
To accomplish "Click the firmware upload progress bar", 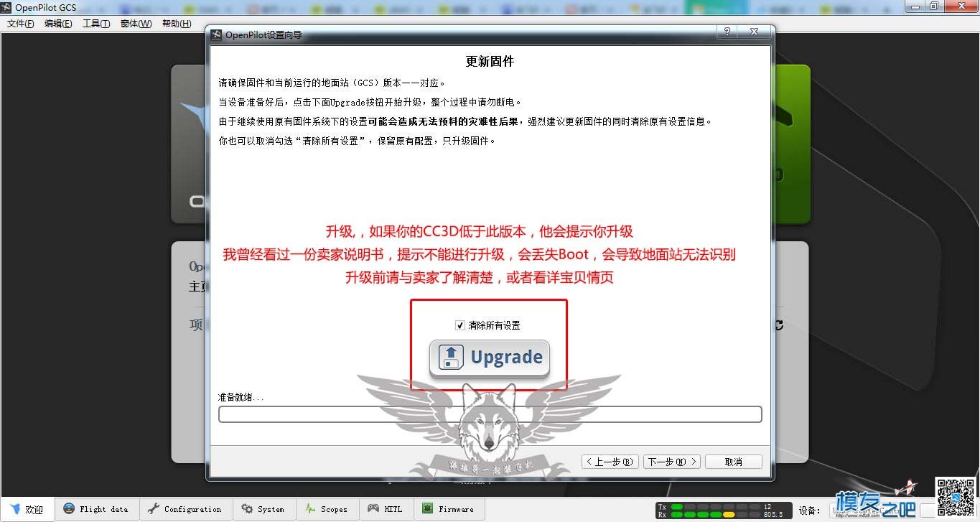I will tap(490, 414).
